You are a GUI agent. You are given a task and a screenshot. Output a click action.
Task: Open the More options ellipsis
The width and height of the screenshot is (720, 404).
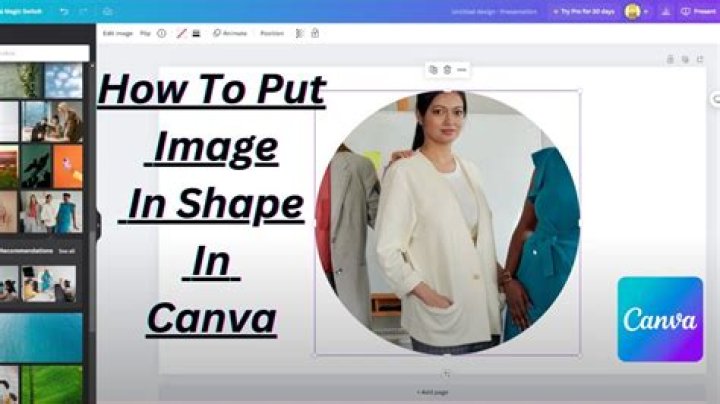462,70
